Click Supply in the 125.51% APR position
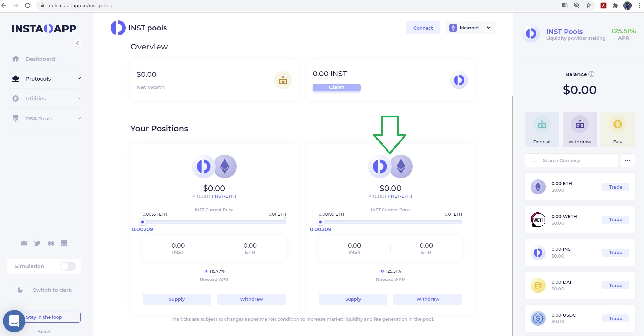 click(x=353, y=299)
